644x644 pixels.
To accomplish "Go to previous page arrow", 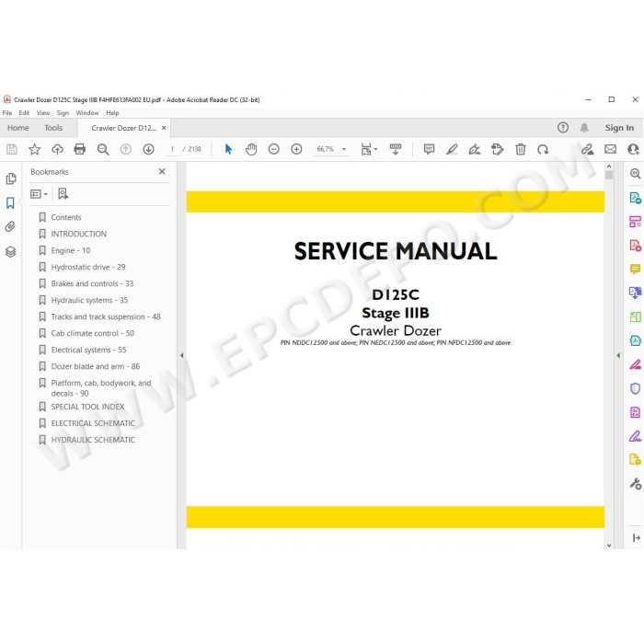I will (126, 149).
